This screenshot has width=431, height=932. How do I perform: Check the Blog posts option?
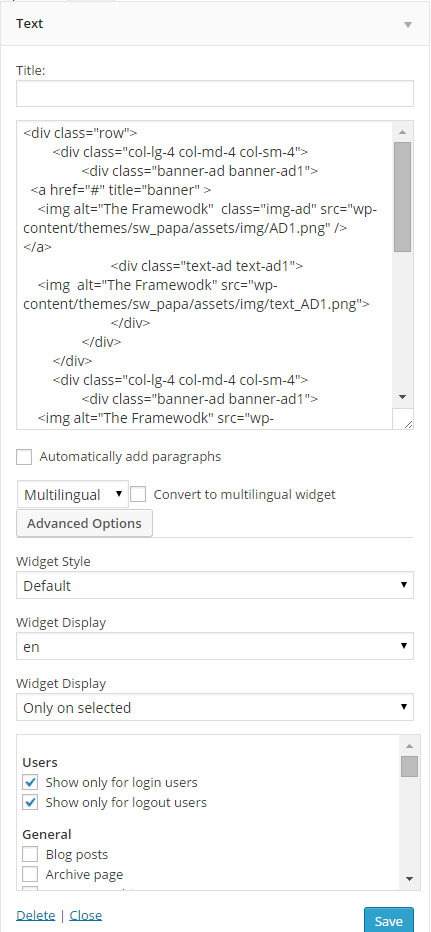(30, 854)
